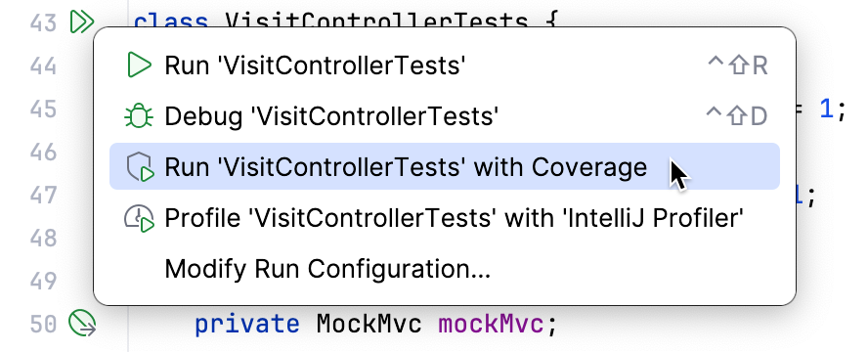Click the MockMvc type name
868x352 pixels.
tap(369, 325)
